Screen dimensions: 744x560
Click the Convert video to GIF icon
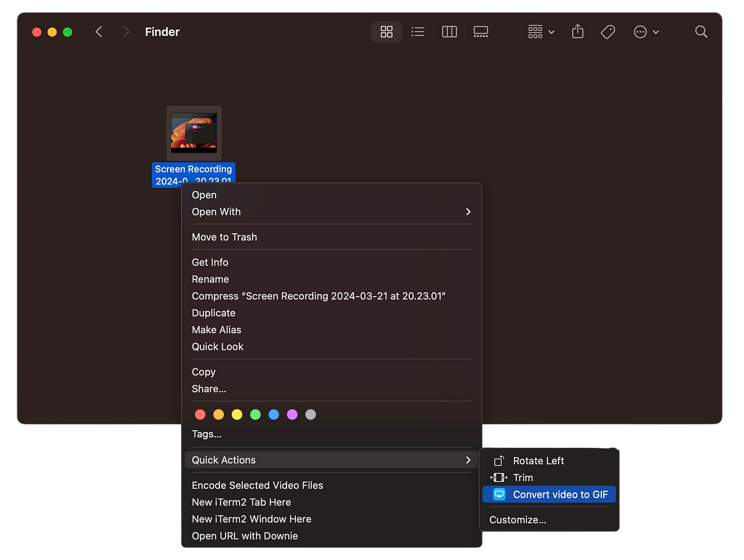pos(499,494)
